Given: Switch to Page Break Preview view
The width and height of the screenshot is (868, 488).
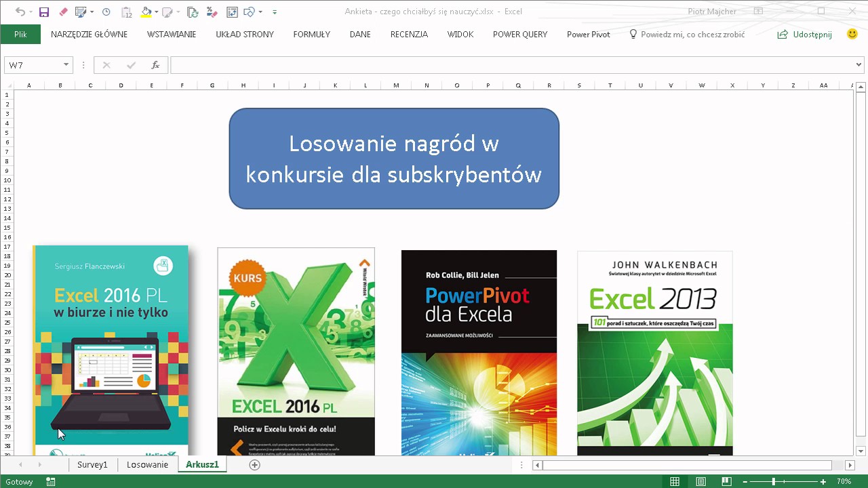Looking at the screenshot, I should tap(726, 481).
